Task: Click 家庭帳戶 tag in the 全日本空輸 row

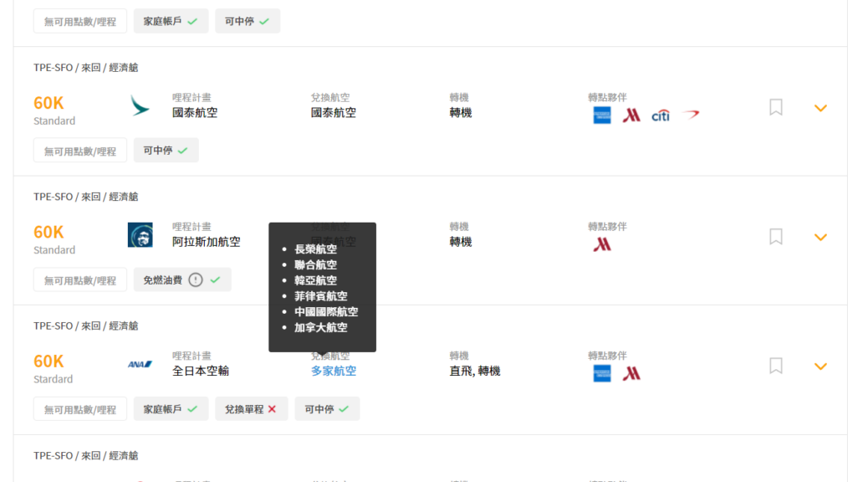Action: point(171,409)
